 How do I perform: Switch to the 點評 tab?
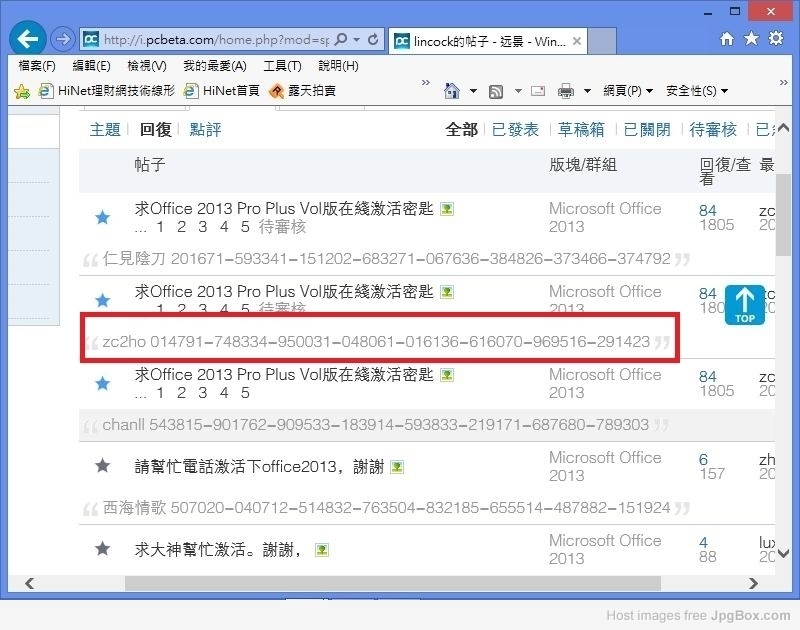(x=205, y=130)
